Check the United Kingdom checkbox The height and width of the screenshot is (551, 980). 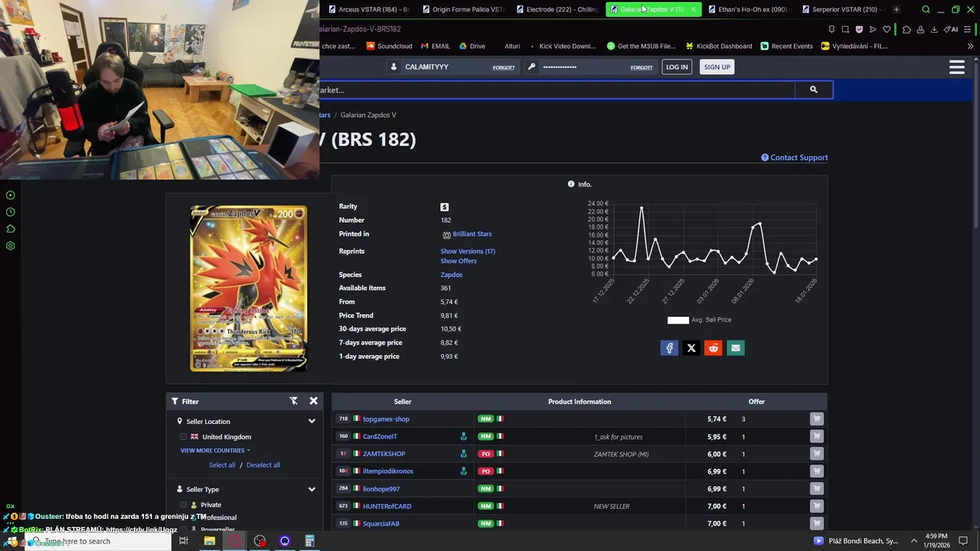[183, 437]
